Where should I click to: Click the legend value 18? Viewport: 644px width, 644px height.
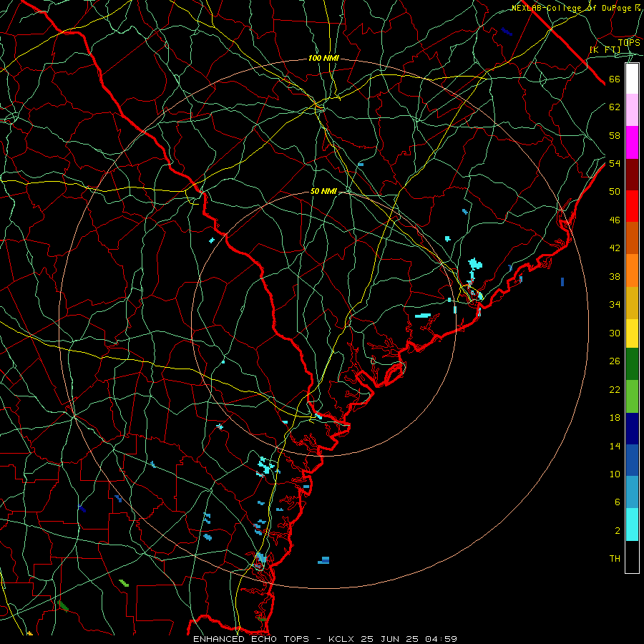pos(615,418)
